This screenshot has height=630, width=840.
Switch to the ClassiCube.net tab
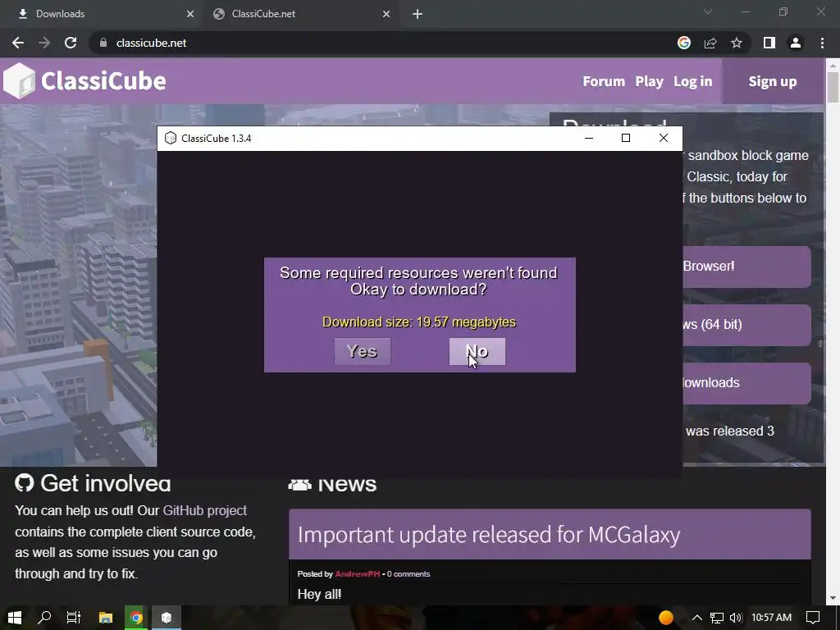point(300,14)
